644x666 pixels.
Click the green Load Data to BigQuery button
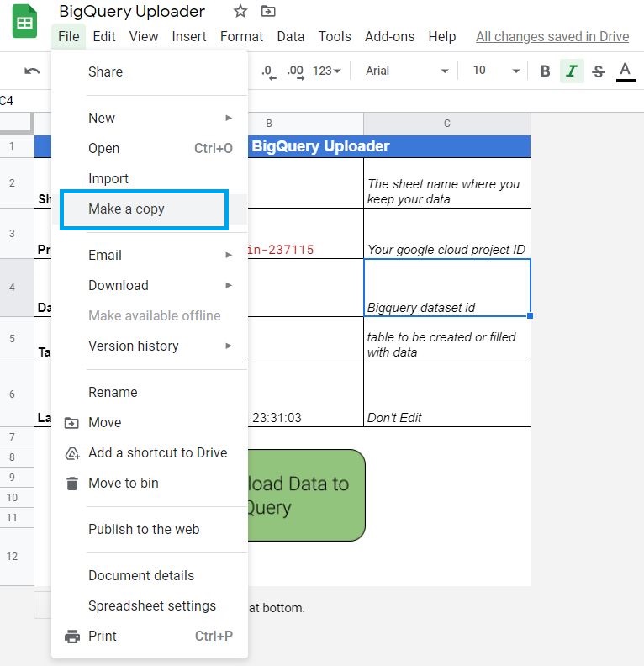click(x=306, y=495)
